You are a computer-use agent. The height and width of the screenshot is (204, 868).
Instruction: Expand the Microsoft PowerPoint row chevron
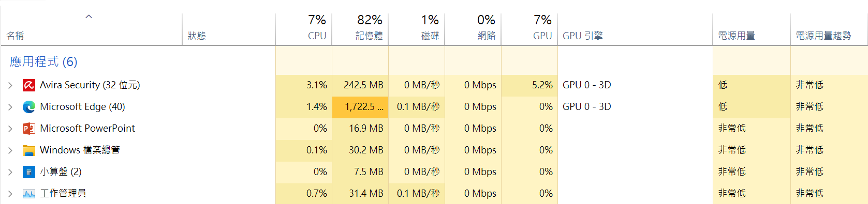[x=10, y=129]
